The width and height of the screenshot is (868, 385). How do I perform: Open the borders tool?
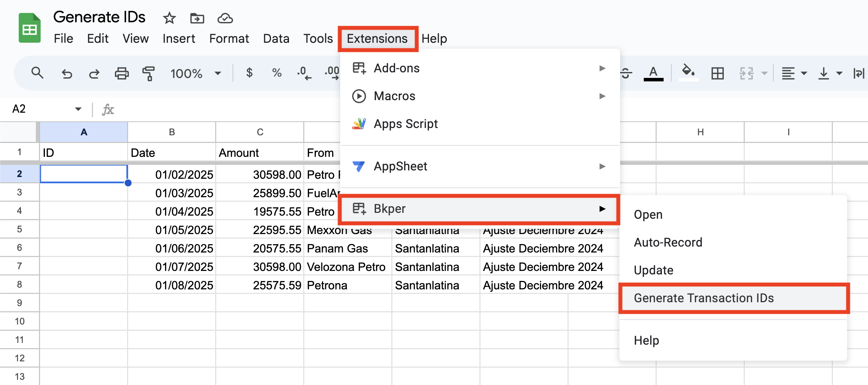tap(717, 73)
